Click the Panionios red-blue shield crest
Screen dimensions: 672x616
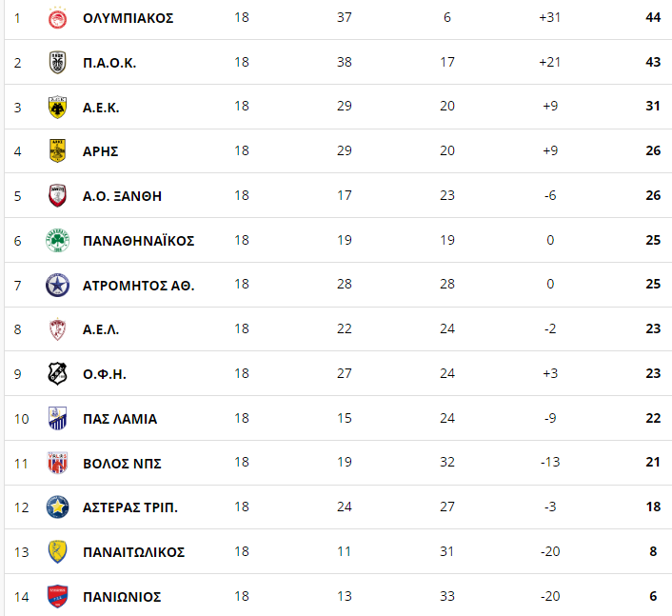click(x=57, y=596)
